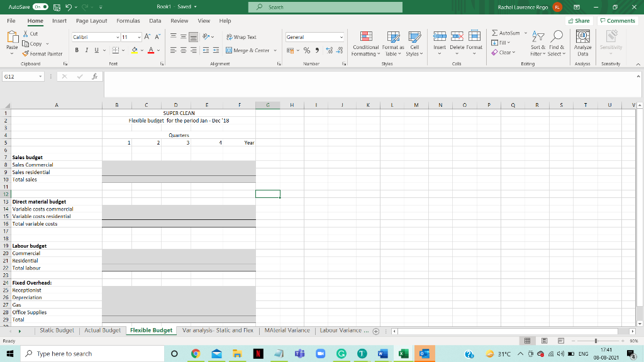644x362 pixels.
Task: Save the workbook icon
Action: [x=57, y=7]
